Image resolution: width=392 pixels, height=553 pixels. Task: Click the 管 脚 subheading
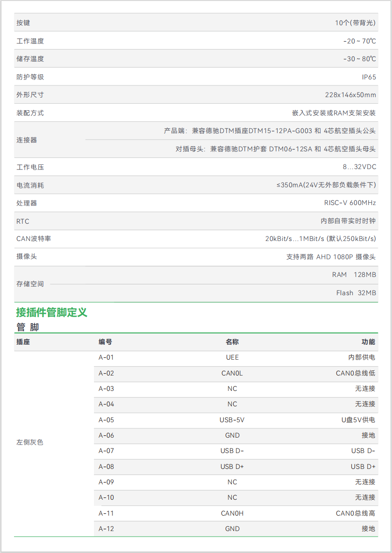click(x=28, y=327)
